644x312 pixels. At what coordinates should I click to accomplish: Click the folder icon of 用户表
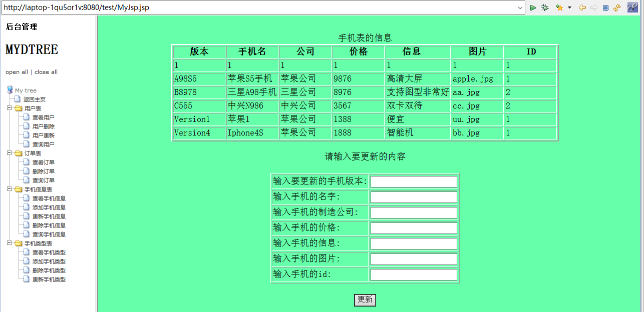pyautogui.click(x=19, y=108)
